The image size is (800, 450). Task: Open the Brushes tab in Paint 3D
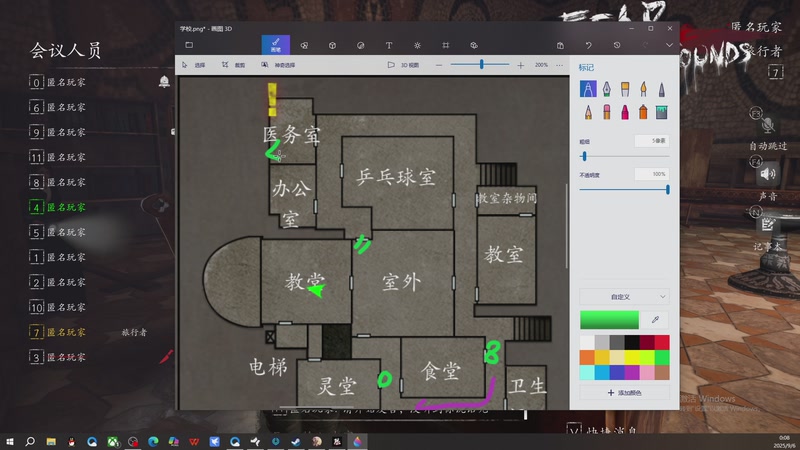276,45
